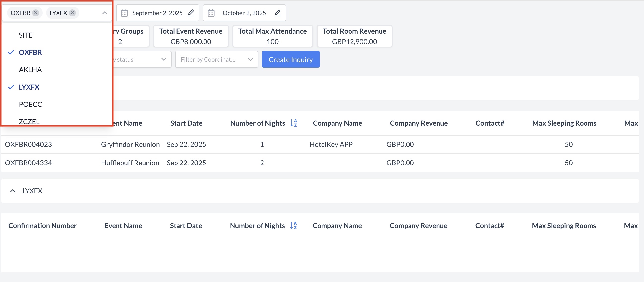Sort OXFBR table by Number of Nights

click(293, 123)
